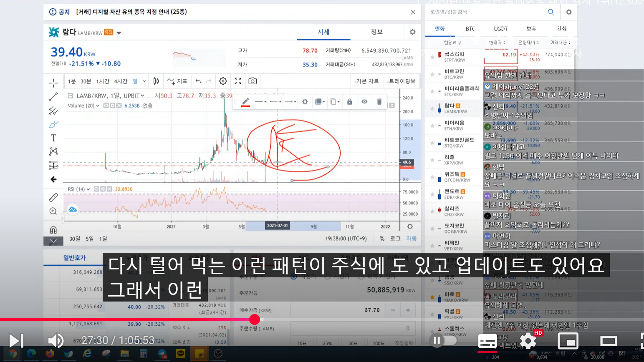Screen dimensions: 644x362
Task: Open drawing settings in the floating toolbar
Action: (305, 101)
